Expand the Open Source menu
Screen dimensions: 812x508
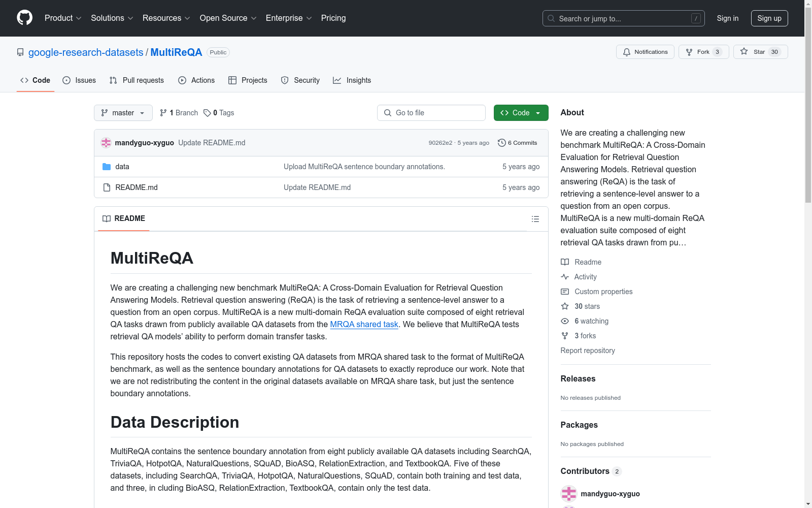point(228,18)
